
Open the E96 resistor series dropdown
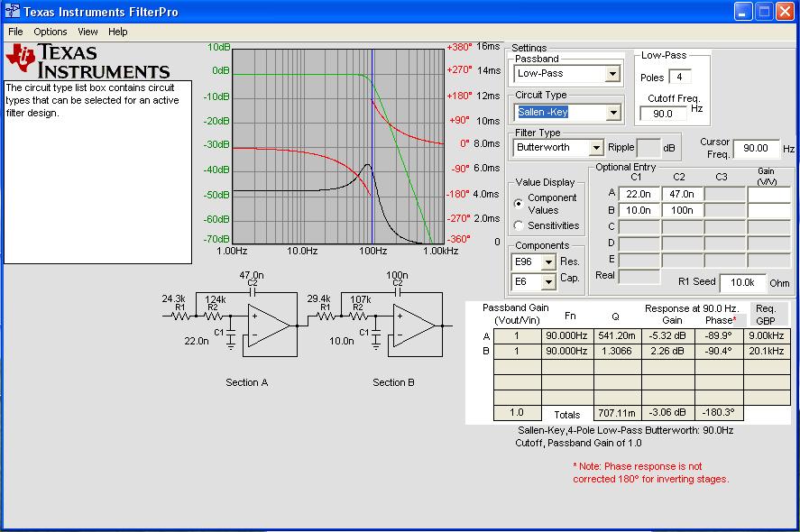coord(548,262)
